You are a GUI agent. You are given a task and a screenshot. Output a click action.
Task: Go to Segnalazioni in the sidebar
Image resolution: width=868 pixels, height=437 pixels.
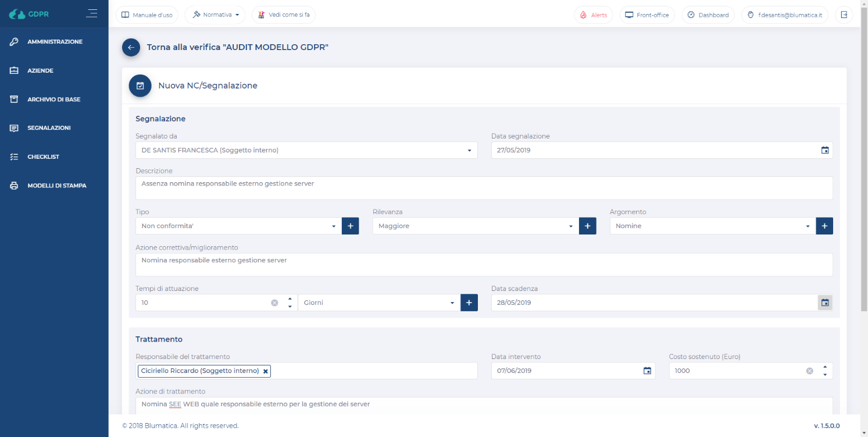tap(49, 128)
